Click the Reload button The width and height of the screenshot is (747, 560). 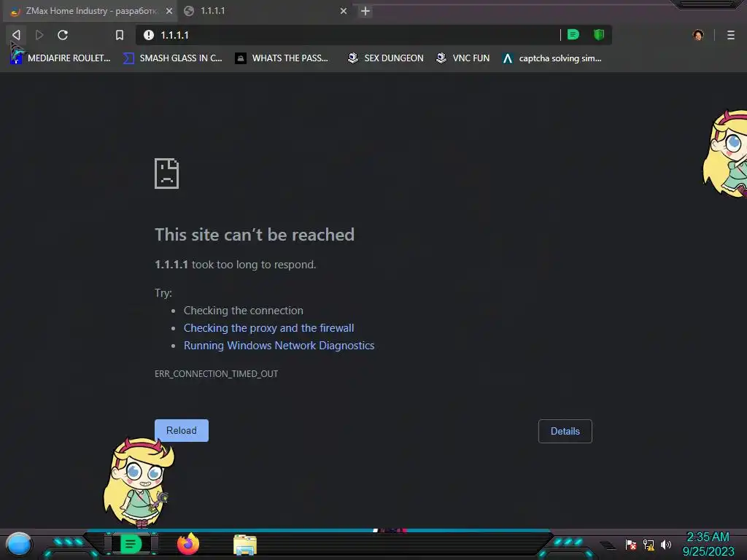point(182,430)
